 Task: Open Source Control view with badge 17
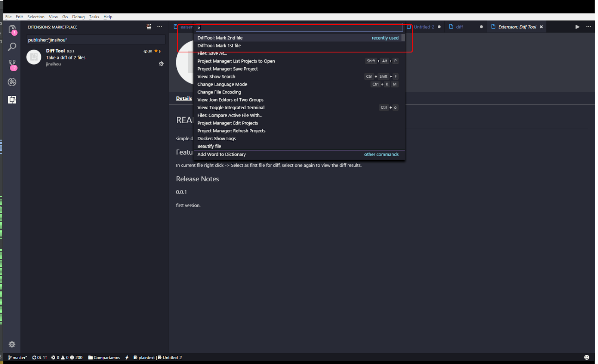point(12,65)
